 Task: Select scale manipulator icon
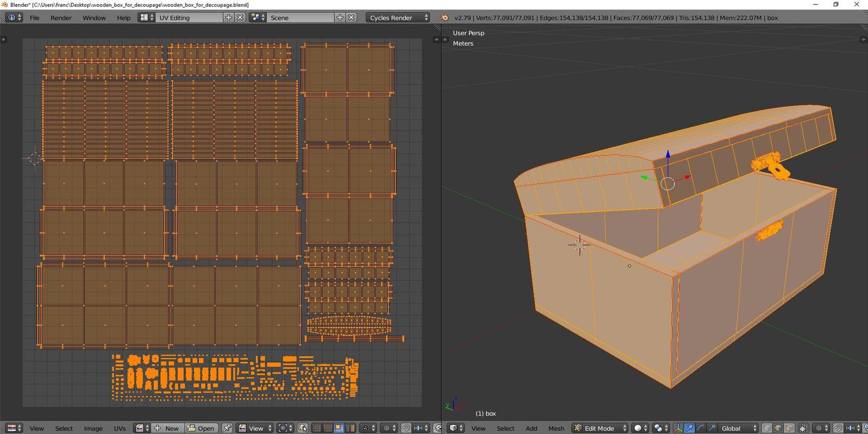(712, 428)
